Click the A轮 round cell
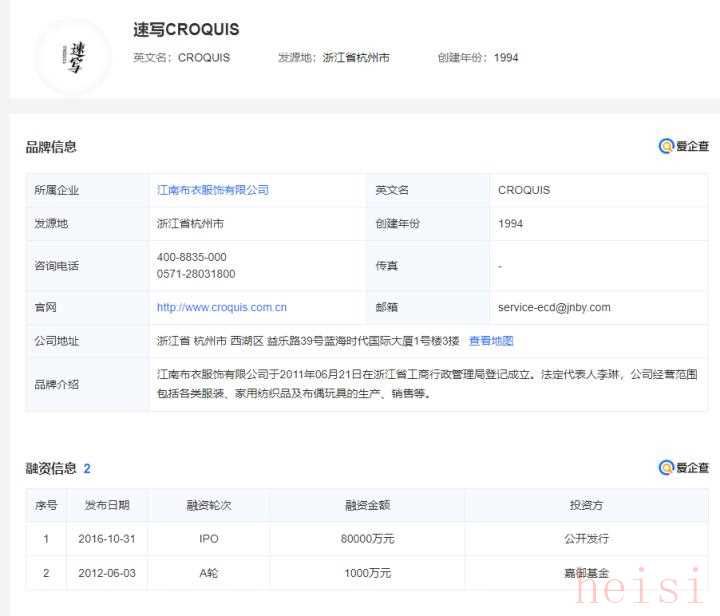 [x=209, y=573]
